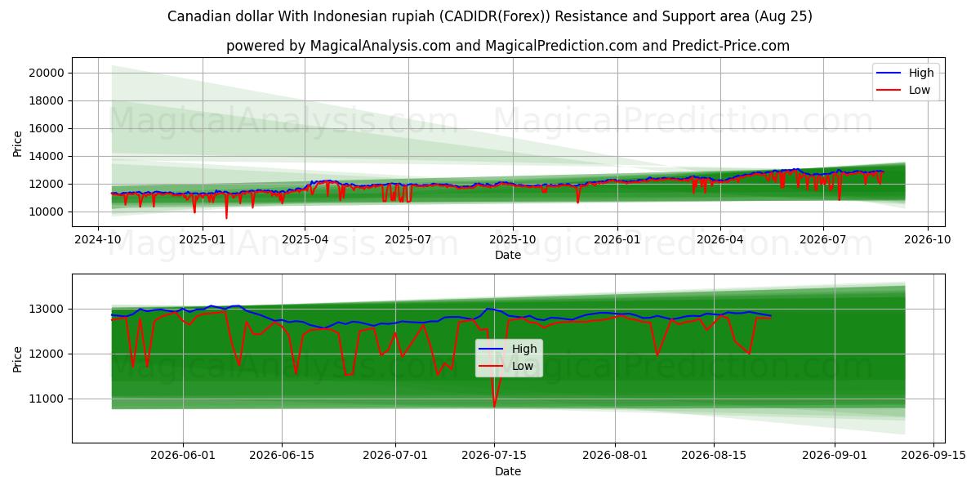Click the 20000 price tick label

coord(48,73)
